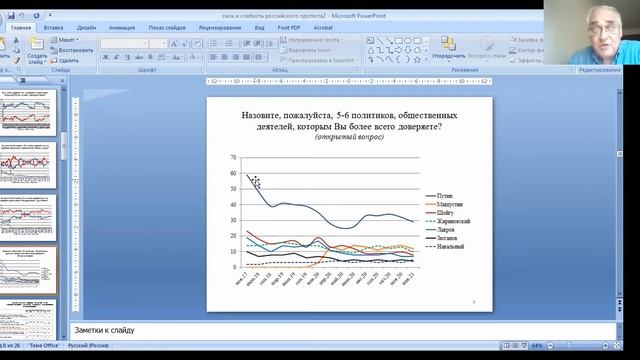Redo the last action
640x360 pixels.
pos(36,16)
